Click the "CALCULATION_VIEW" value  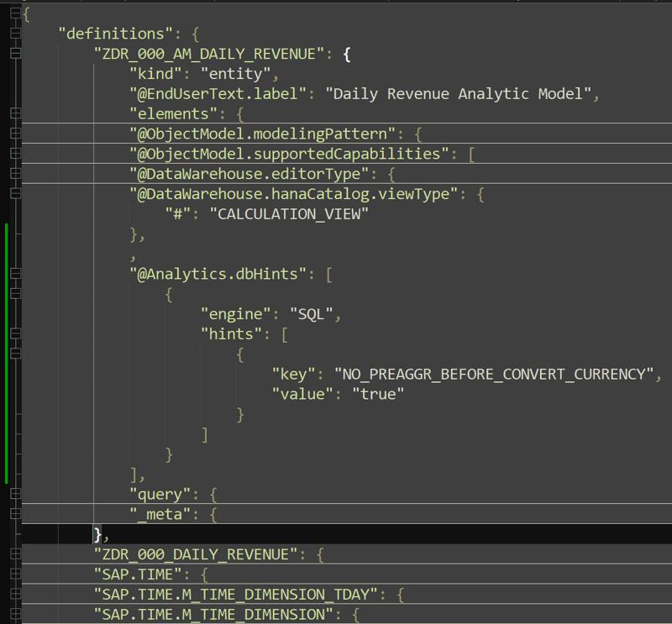click(289, 213)
